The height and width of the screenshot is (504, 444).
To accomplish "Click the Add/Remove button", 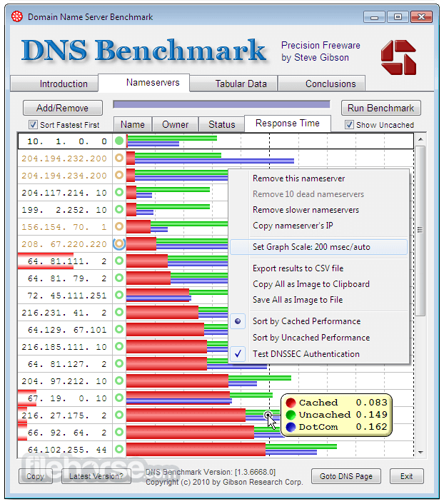I will [63, 108].
